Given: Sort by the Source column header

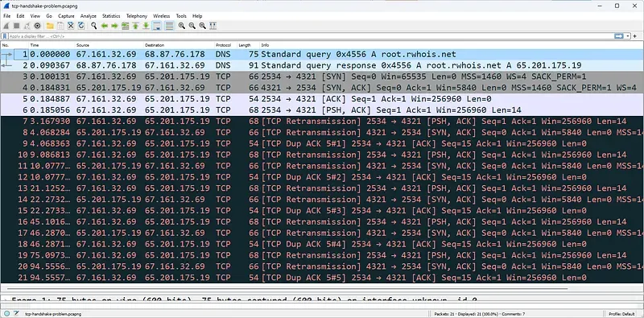Looking at the screenshot, I should click(109, 45).
